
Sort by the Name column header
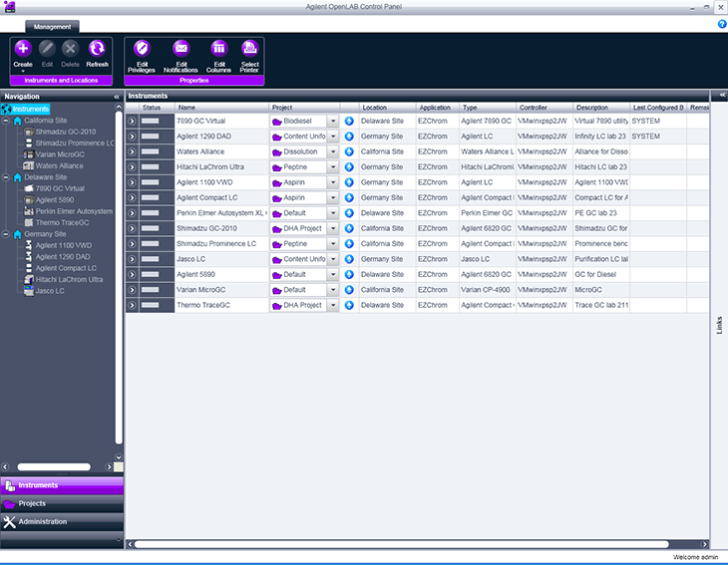pos(221,108)
